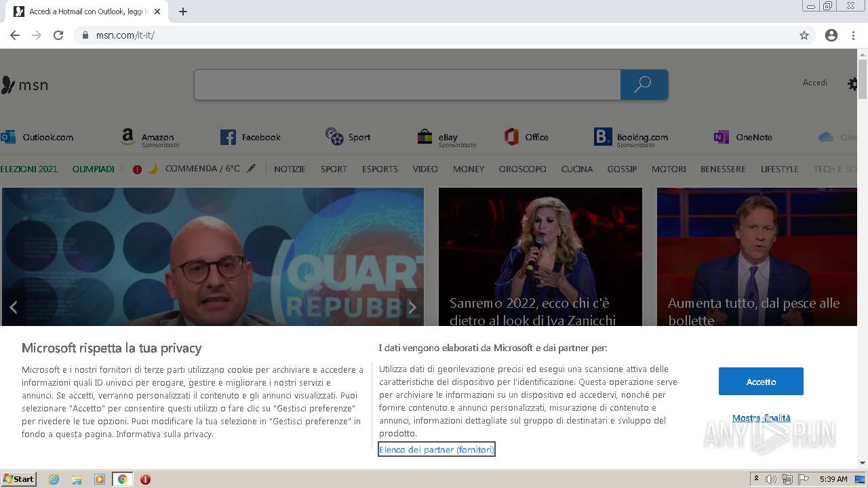Click the taskbar clock 5:39 AM
The height and width of the screenshot is (488, 868).
[833, 479]
